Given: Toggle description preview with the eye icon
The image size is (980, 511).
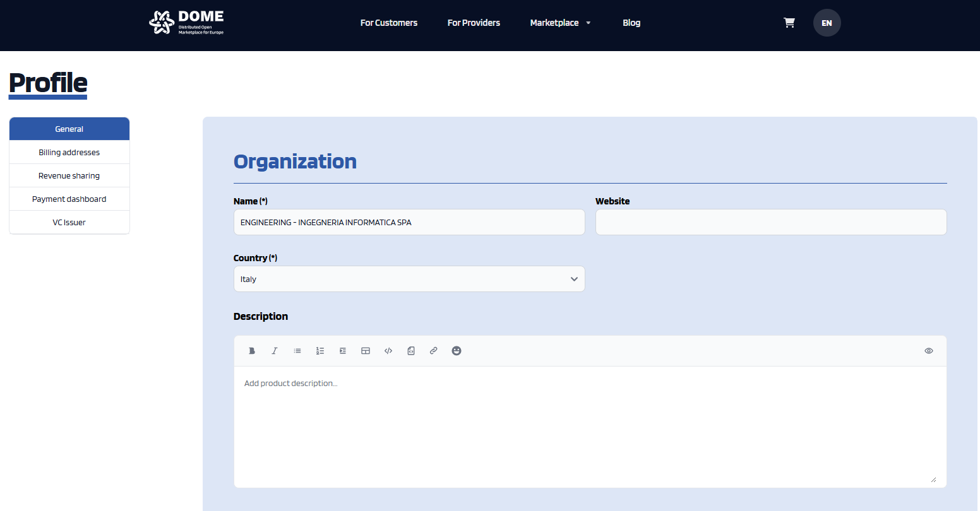Looking at the screenshot, I should pos(929,351).
